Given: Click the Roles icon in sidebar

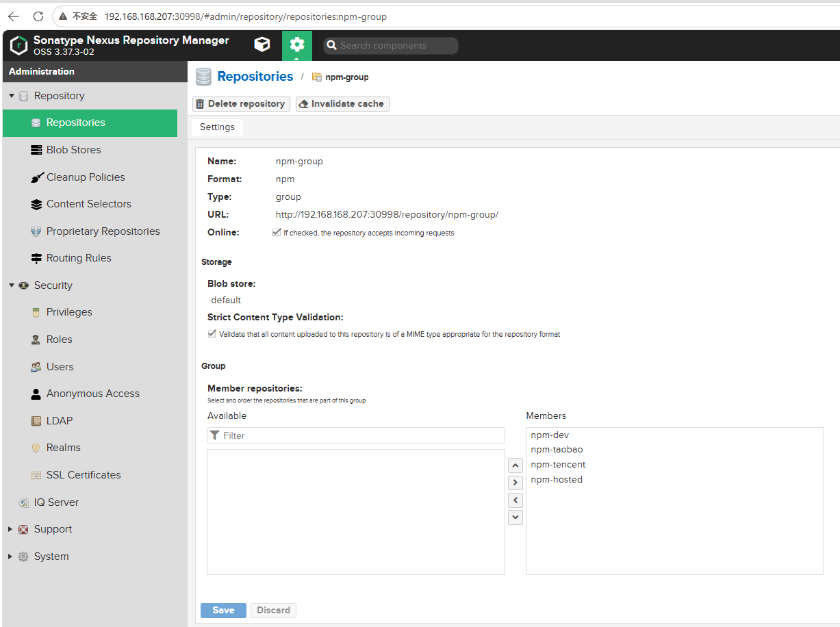Looking at the screenshot, I should tap(36, 340).
